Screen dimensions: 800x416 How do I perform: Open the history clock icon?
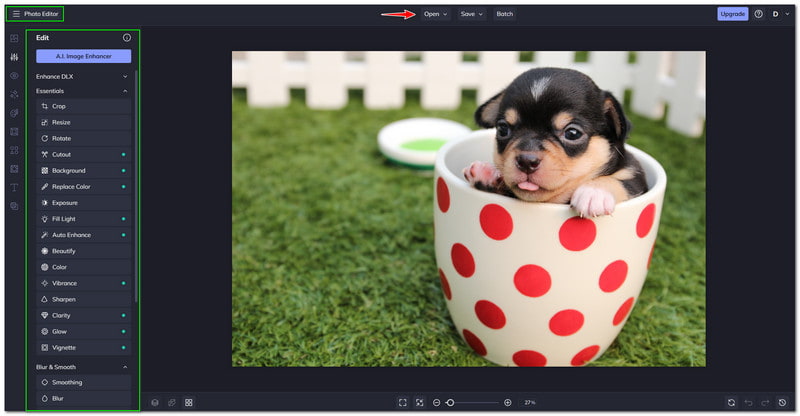point(783,403)
